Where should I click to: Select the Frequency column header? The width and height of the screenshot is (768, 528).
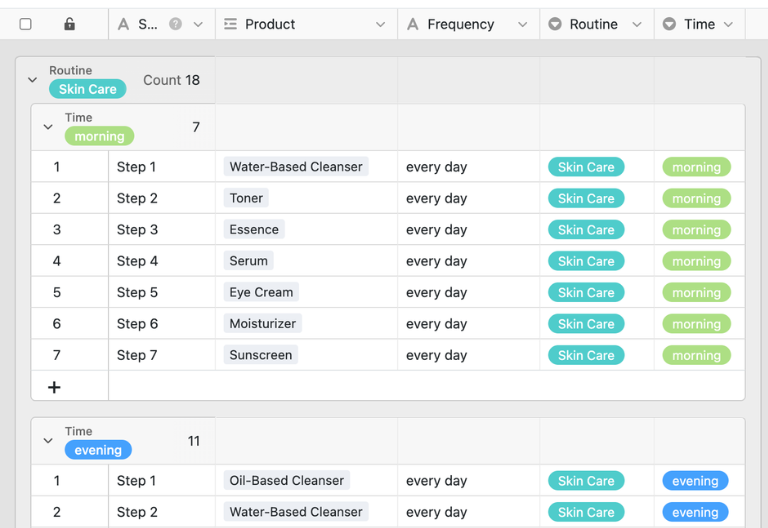(x=468, y=24)
